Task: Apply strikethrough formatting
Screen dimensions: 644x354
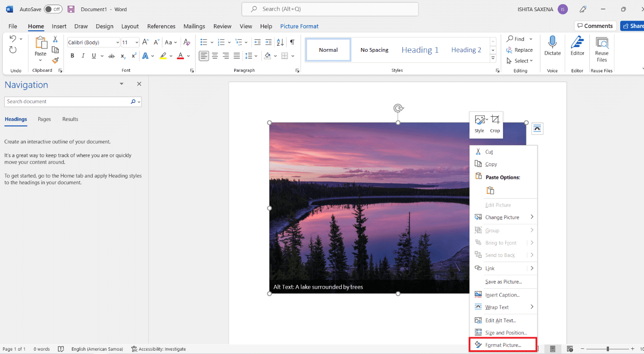Action: 112,55
